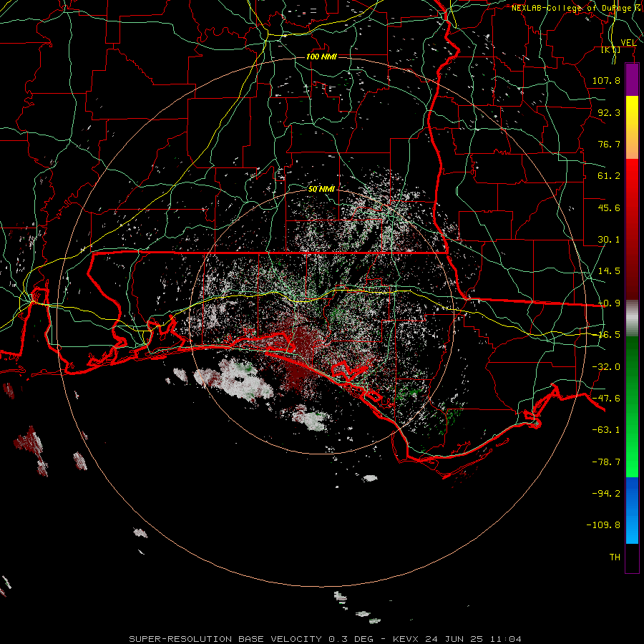Viewport: 644px width, 644px height.
Task: Click the -63.1 legend value
Action: tap(606, 430)
